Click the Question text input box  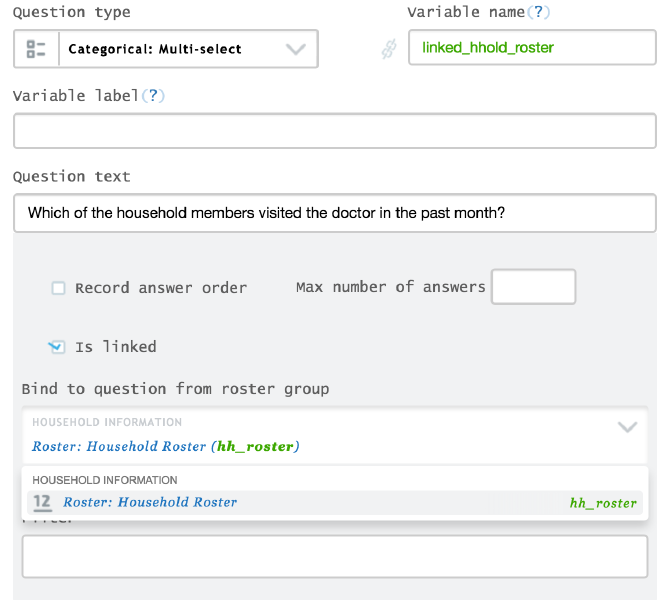[x=334, y=213]
